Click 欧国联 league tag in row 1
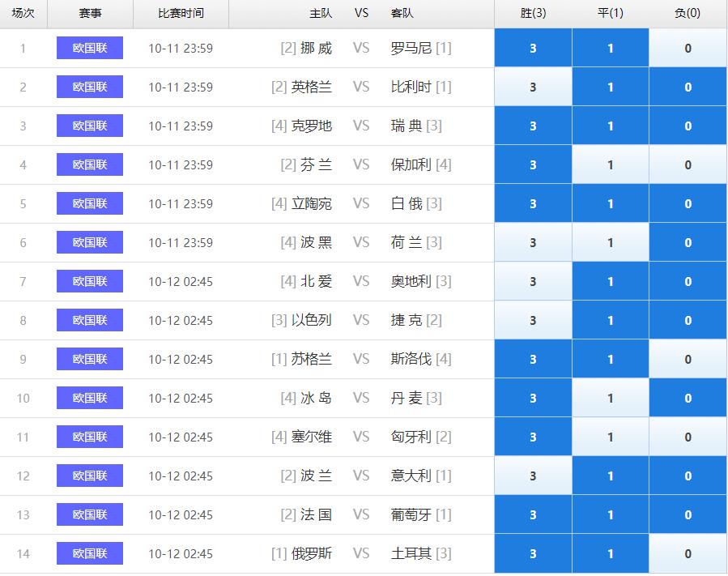 pos(90,48)
